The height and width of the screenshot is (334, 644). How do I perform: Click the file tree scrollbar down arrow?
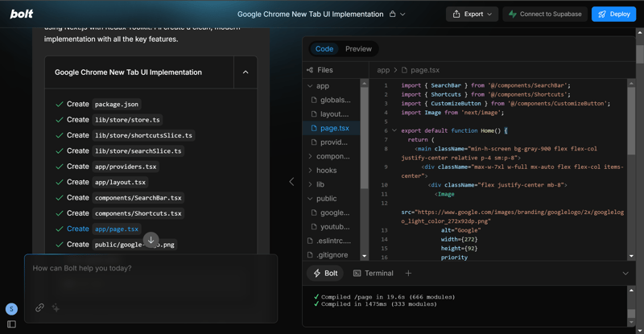coord(365,256)
